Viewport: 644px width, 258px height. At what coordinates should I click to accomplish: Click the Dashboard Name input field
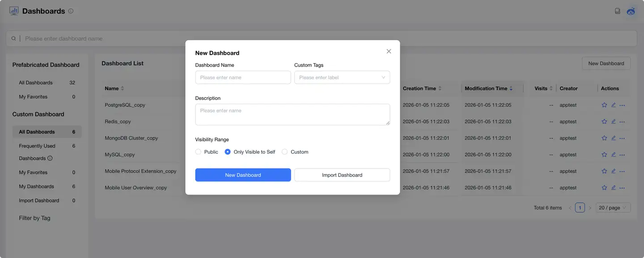click(243, 77)
